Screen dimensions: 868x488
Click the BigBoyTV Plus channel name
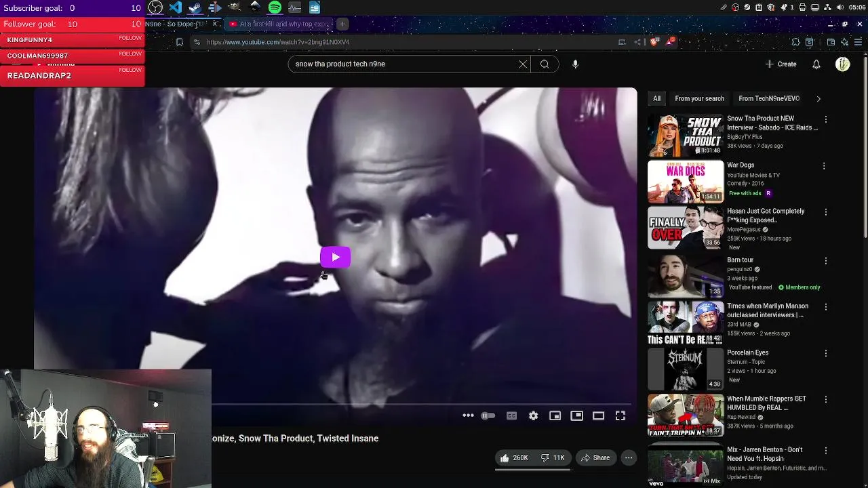pyautogui.click(x=745, y=137)
